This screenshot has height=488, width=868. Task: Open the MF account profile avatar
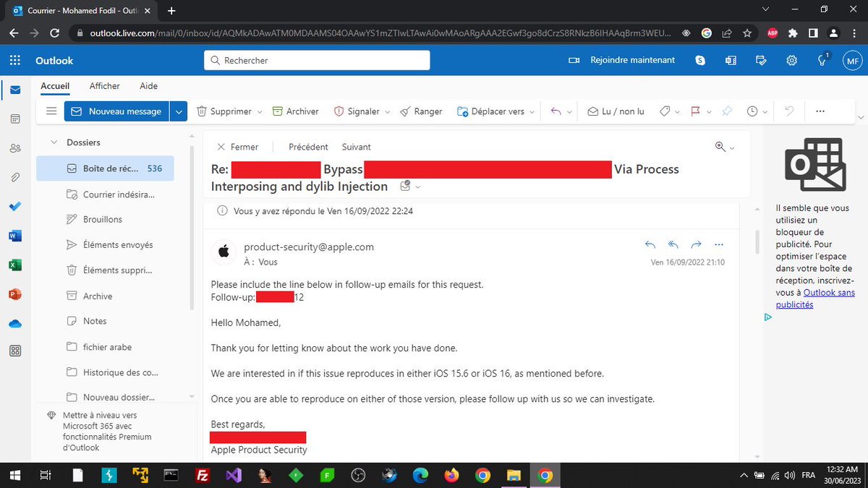pos(852,61)
